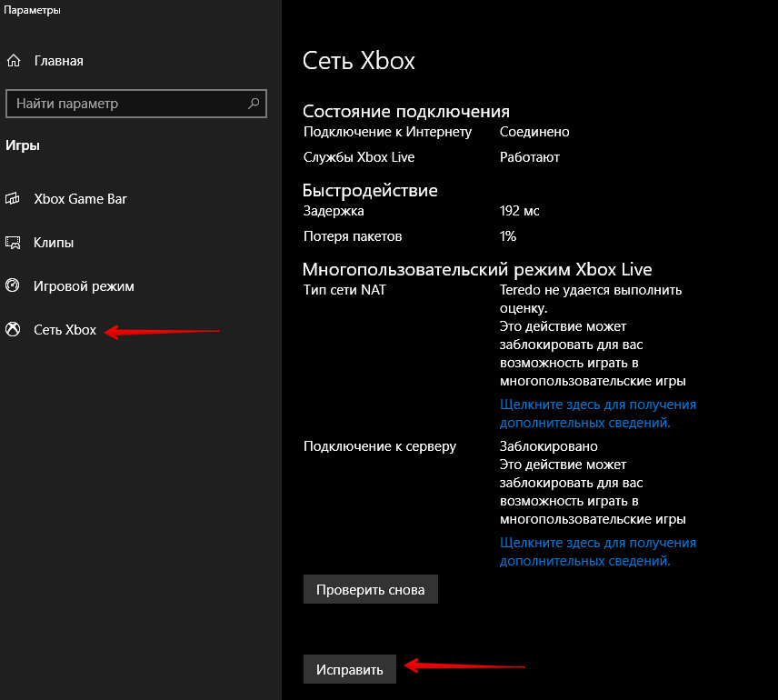Image resolution: width=778 pixels, height=700 pixels.
Task: Click the Соединено status value
Action: 534,132
